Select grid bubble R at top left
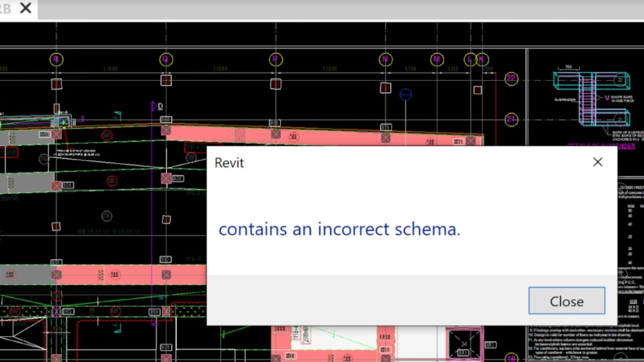Viewport: 644px width, 362px height. (56, 59)
